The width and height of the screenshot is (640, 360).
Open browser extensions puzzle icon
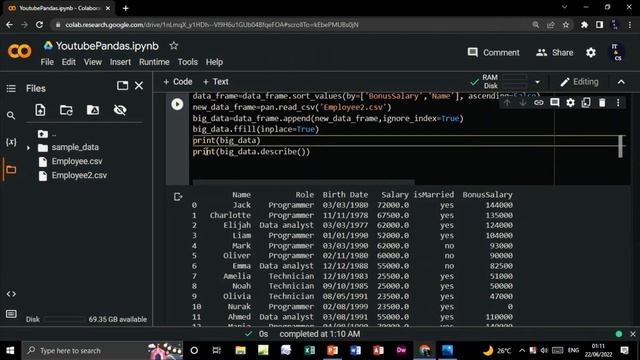coord(584,25)
